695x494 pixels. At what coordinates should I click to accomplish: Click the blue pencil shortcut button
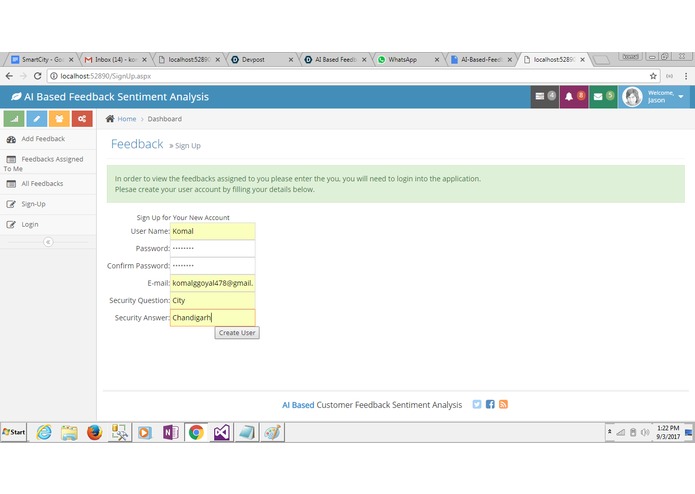pos(37,119)
